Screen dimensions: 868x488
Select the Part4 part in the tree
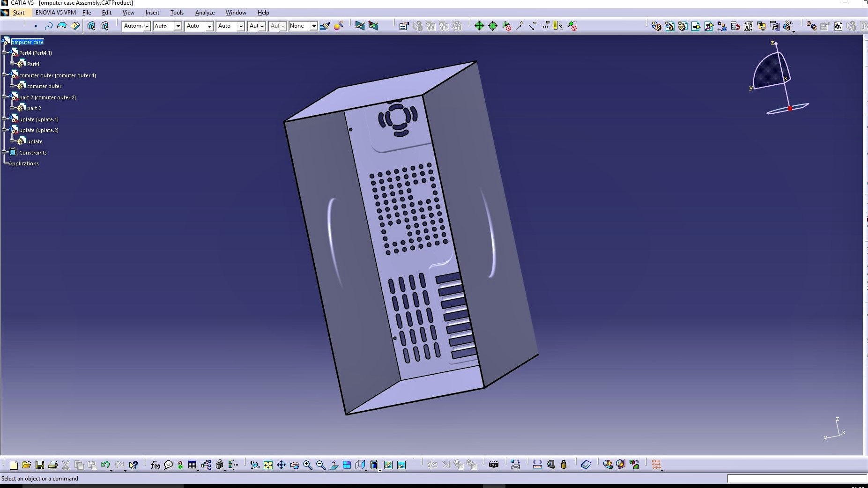tap(33, 64)
